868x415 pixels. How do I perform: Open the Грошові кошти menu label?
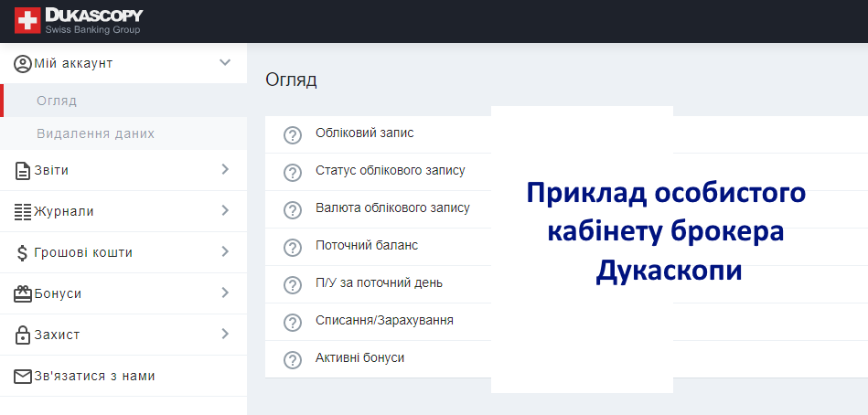[83, 253]
